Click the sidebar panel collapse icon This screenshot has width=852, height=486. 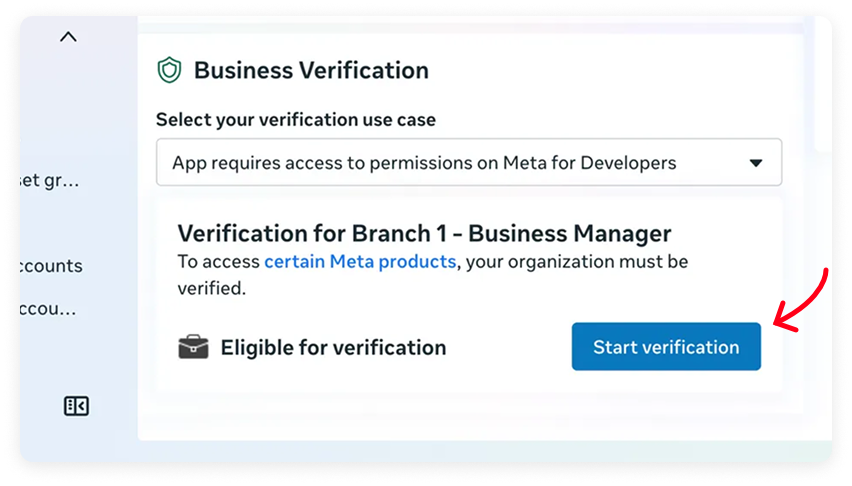(77, 405)
